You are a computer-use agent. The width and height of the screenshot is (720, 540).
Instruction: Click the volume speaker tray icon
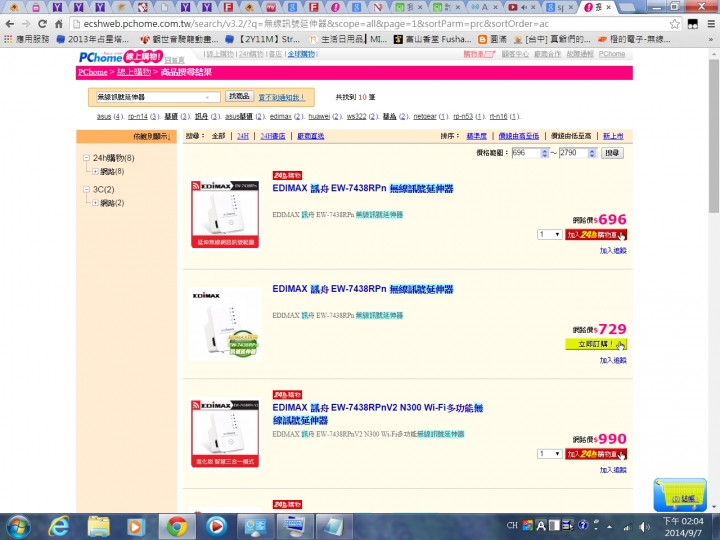[x=644, y=527]
